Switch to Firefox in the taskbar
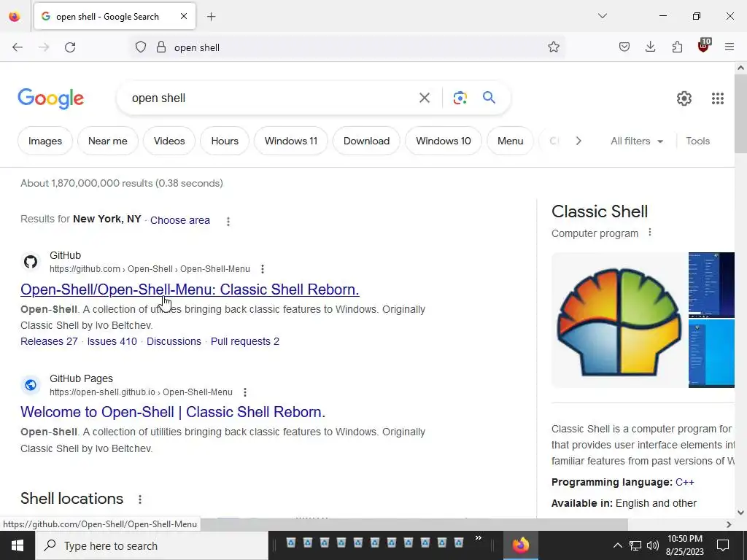Viewport: 747px width, 560px height. coord(521,545)
